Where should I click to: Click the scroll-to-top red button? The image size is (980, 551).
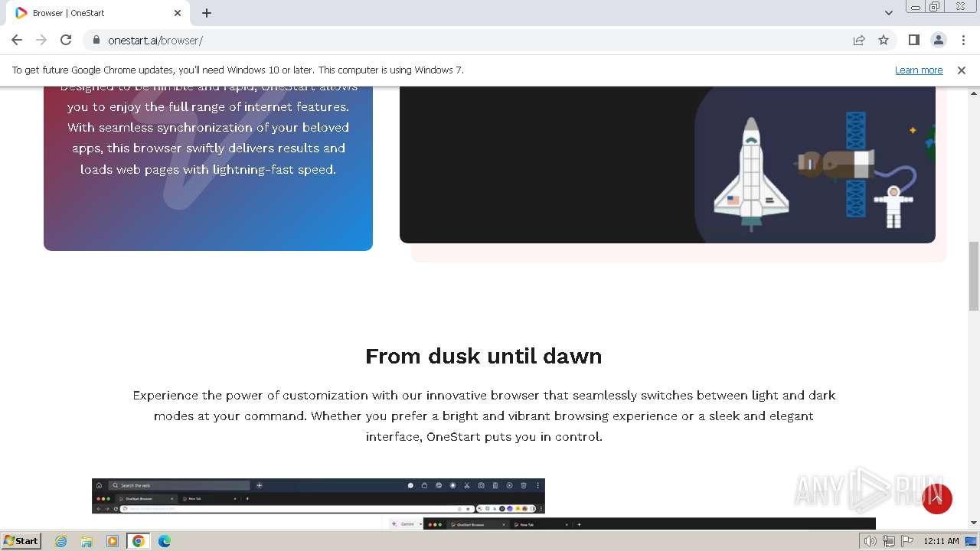937,499
